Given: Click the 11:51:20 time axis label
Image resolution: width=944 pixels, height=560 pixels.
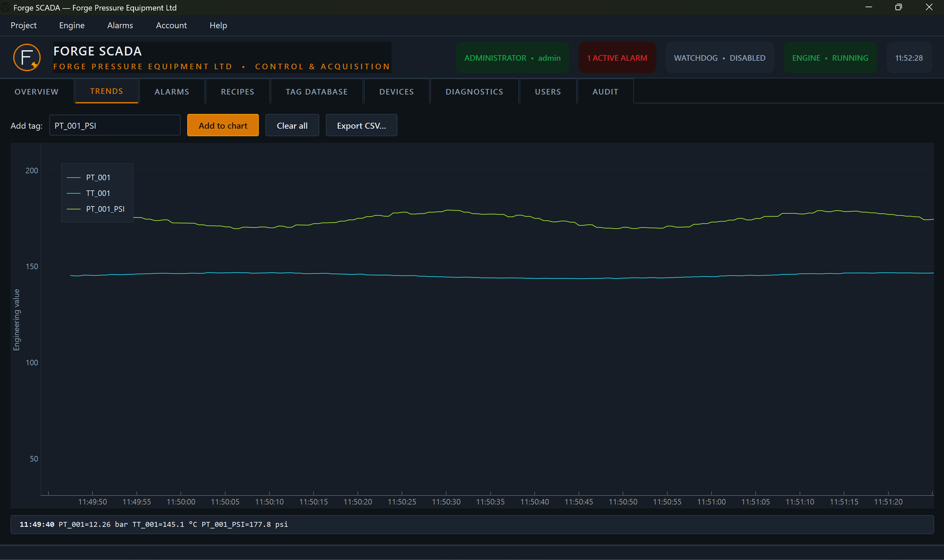Looking at the screenshot, I should coord(888,502).
